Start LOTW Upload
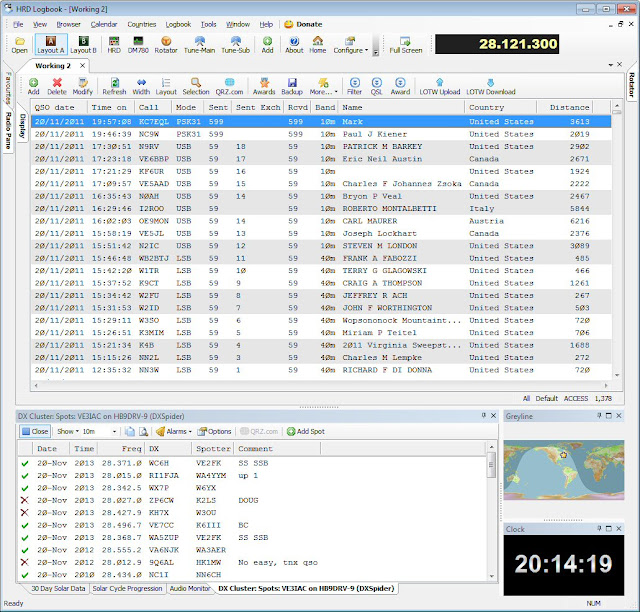This screenshot has width=640, height=612. (440, 86)
